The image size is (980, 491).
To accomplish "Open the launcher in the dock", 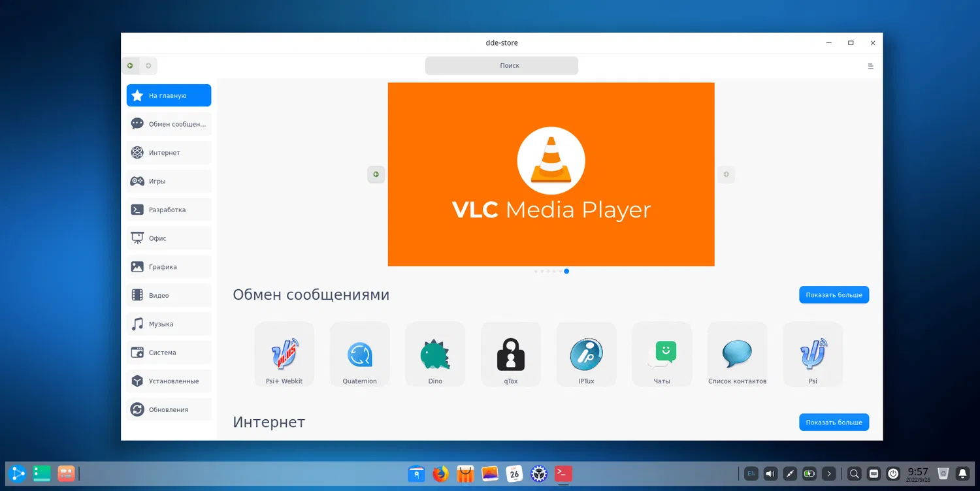I will (x=18, y=473).
